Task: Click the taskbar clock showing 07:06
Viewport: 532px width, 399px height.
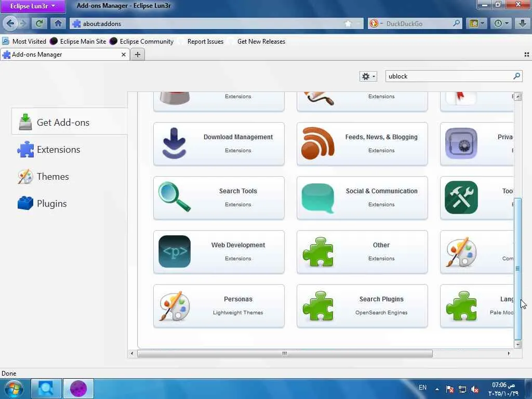Action: [503, 389]
